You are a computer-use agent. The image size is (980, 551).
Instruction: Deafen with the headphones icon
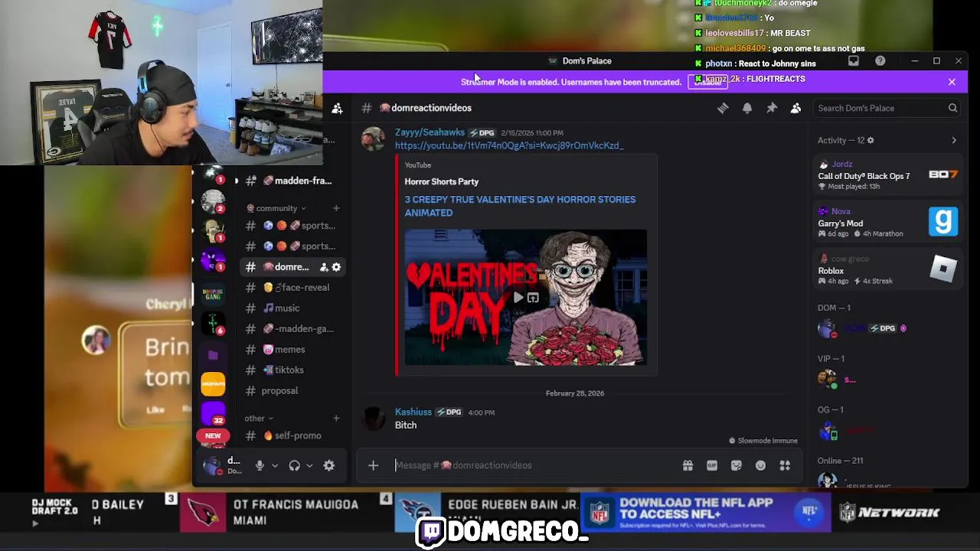pos(294,465)
